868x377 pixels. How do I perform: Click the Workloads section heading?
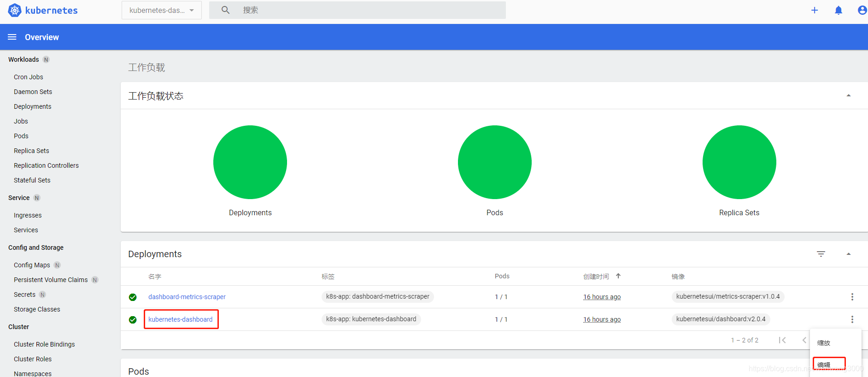point(23,59)
